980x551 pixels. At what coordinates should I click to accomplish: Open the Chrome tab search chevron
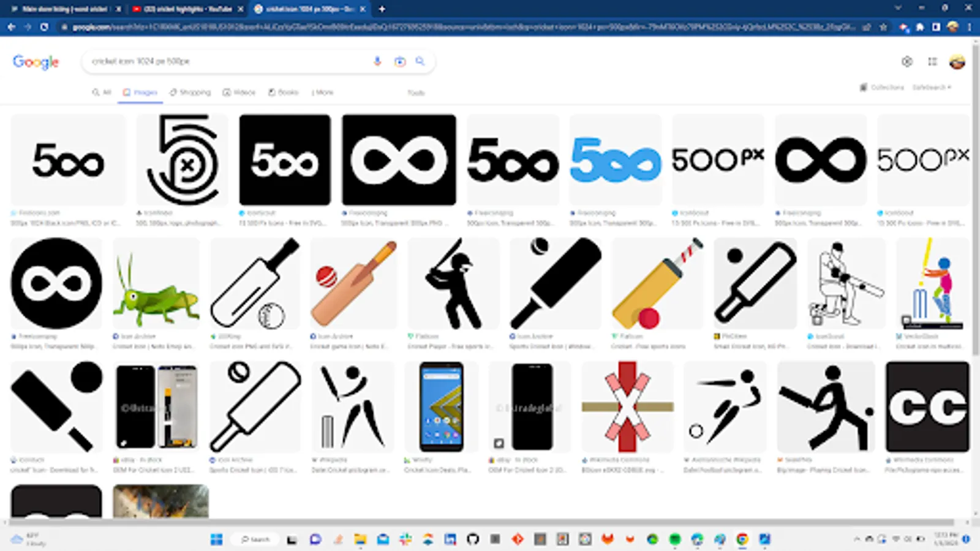[x=898, y=8]
